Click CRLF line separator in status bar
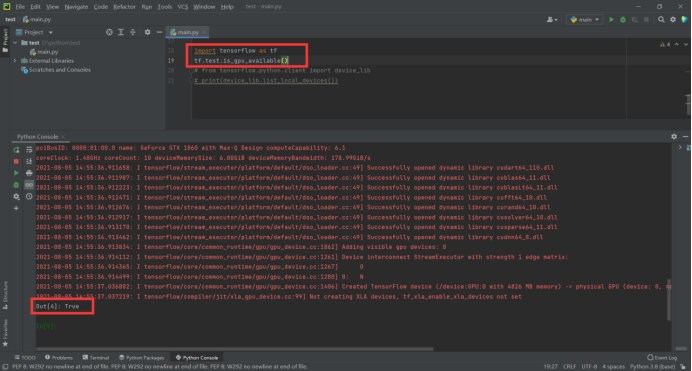 tap(569, 367)
